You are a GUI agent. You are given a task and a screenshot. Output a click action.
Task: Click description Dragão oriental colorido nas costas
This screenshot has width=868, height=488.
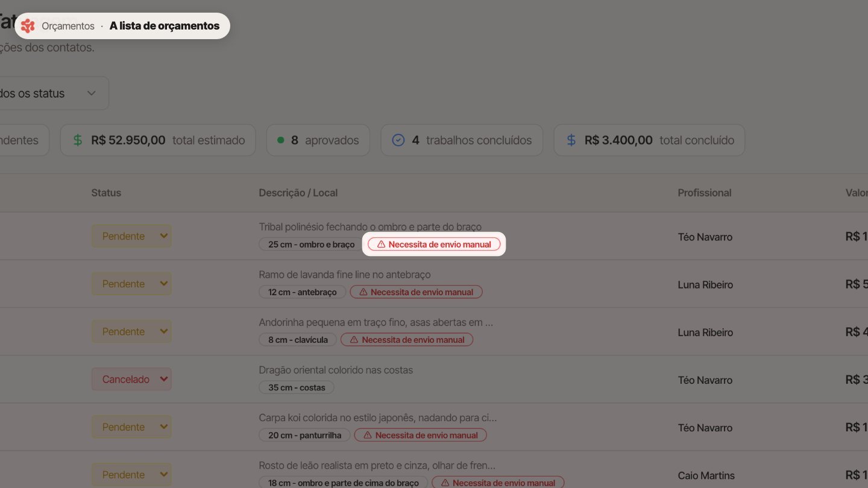pos(336,370)
